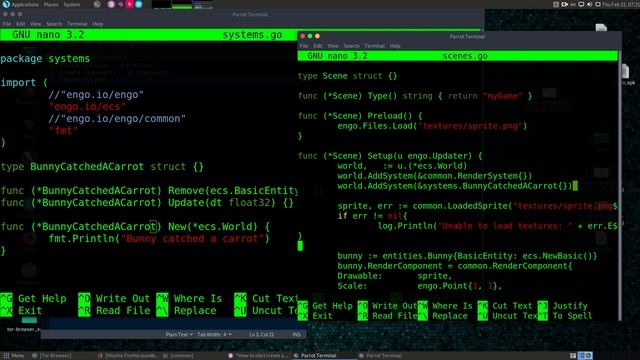The image size is (640, 360).
Task: Click the volume speaker tray icon
Action: (589, 4)
